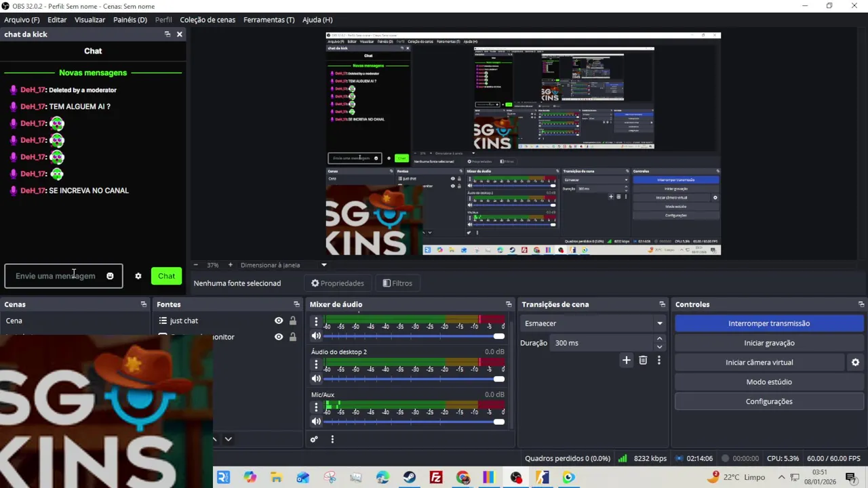Open the preview zoom scaling dropdown
The width and height of the screenshot is (868, 488).
(x=323, y=265)
